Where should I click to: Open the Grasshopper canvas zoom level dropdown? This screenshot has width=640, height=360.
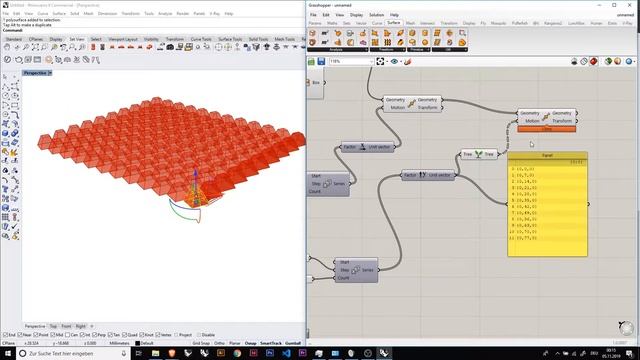pyautogui.click(x=371, y=61)
